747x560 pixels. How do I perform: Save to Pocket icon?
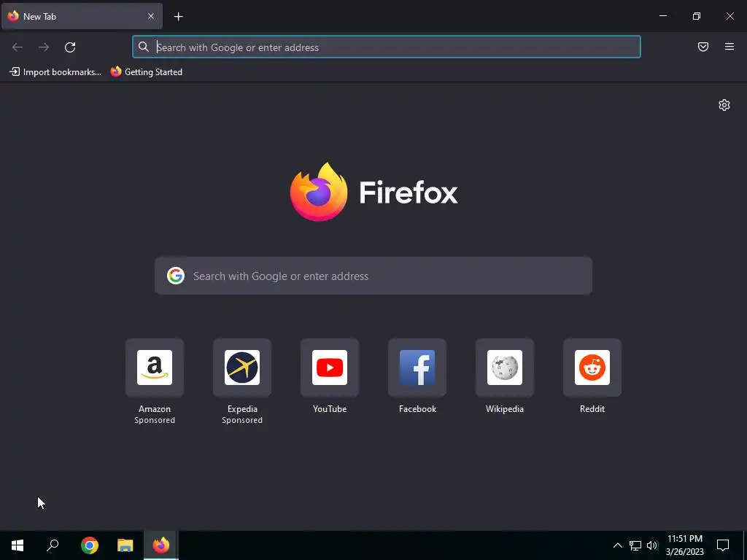click(x=703, y=47)
